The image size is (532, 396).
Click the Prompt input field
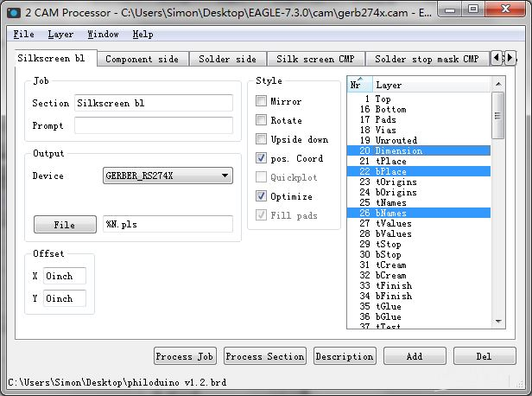(x=153, y=125)
